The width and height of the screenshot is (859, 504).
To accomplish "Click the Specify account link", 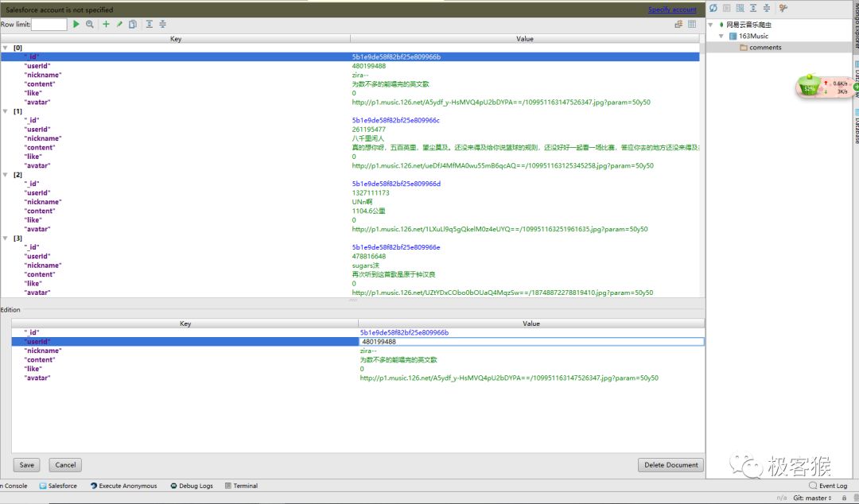I will 672,10.
